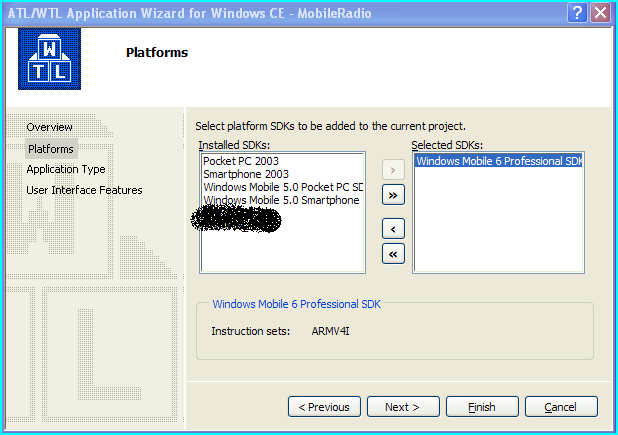
Task: Select Windows Mobile 5.0 Smartphone SDK
Action: (283, 200)
